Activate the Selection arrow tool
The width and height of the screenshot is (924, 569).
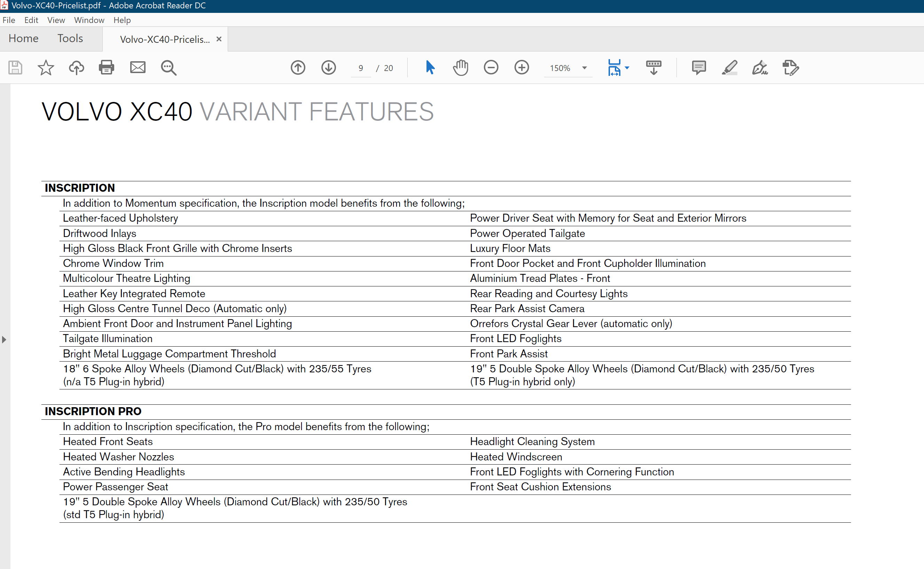[430, 68]
